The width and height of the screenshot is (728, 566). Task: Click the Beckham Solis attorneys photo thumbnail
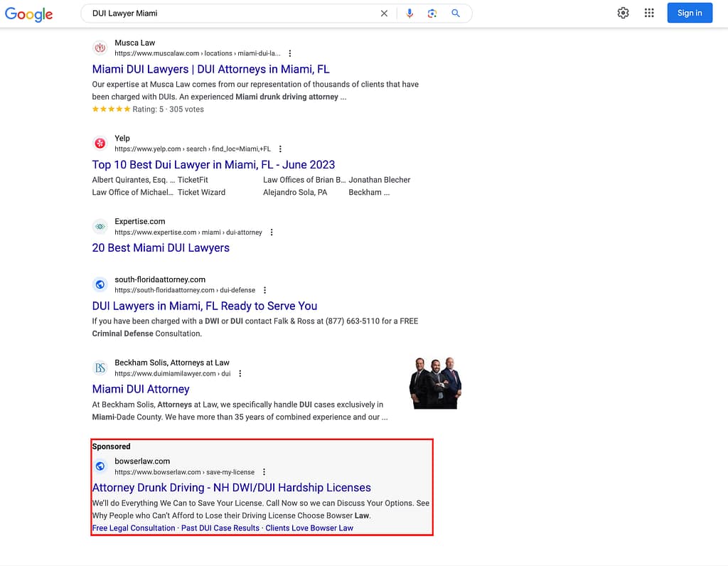click(x=436, y=383)
